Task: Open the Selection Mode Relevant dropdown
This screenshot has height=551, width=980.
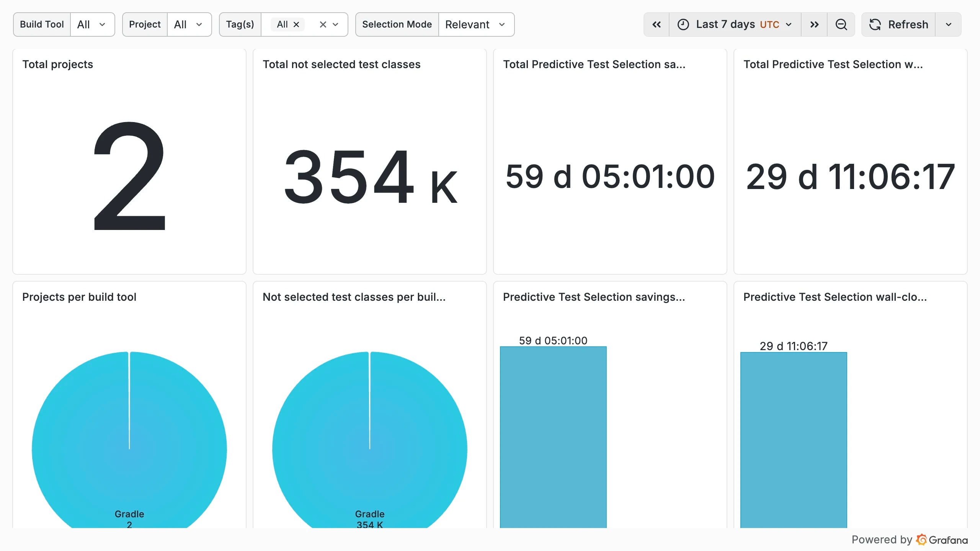Action: (x=476, y=24)
